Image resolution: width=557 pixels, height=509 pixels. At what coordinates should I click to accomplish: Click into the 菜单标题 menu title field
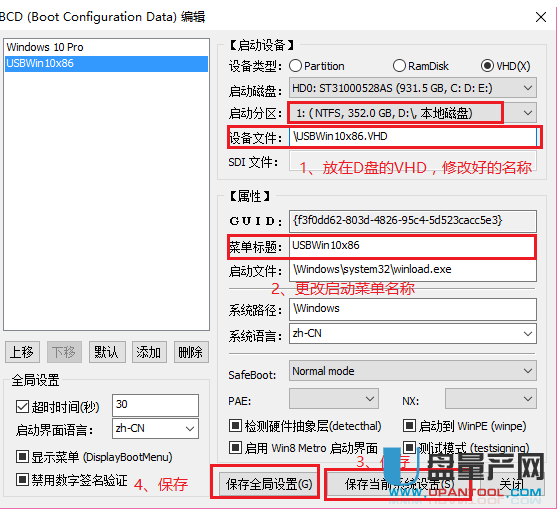tap(412, 246)
